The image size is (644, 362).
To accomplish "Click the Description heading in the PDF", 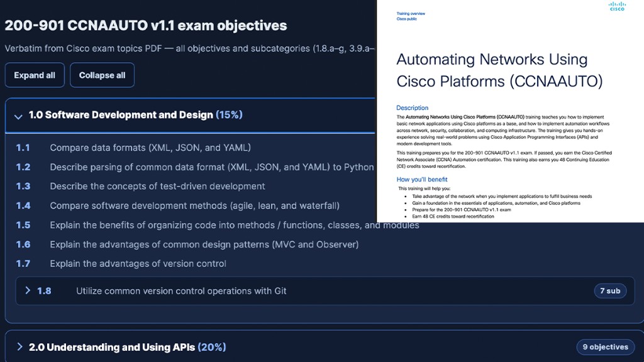I will tap(412, 108).
